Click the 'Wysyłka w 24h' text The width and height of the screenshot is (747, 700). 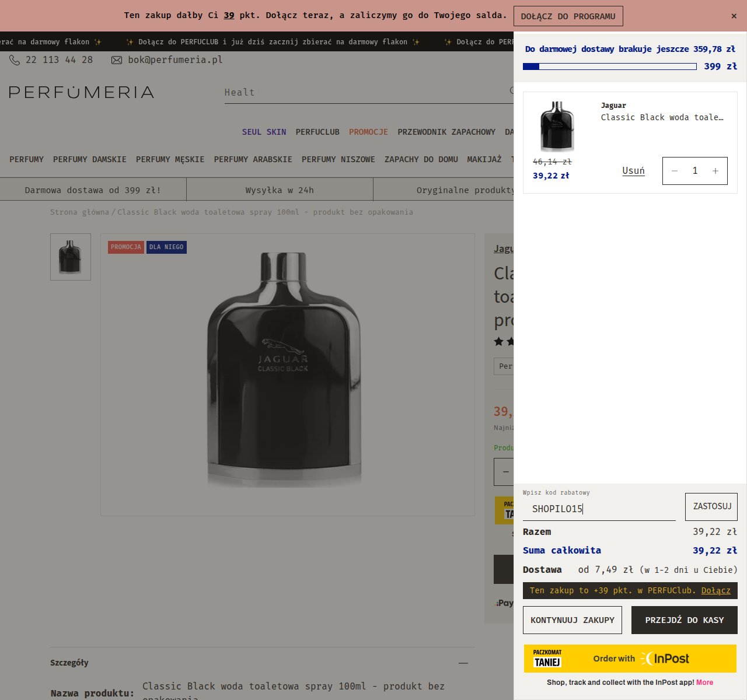pyautogui.click(x=280, y=190)
